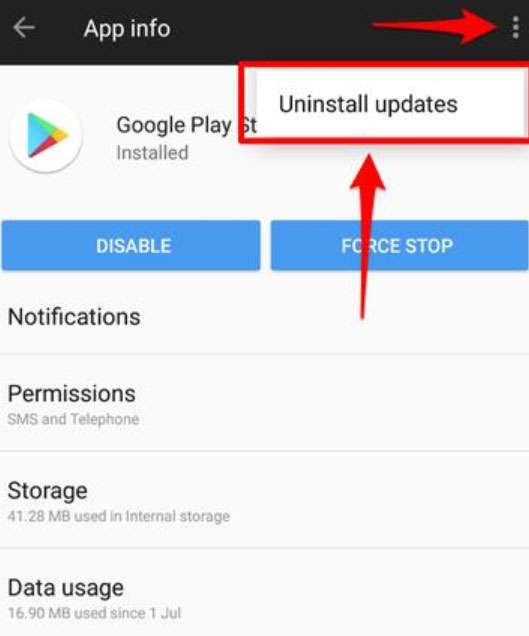Open the Notifications settings row
The image size is (529, 636).
(x=264, y=316)
